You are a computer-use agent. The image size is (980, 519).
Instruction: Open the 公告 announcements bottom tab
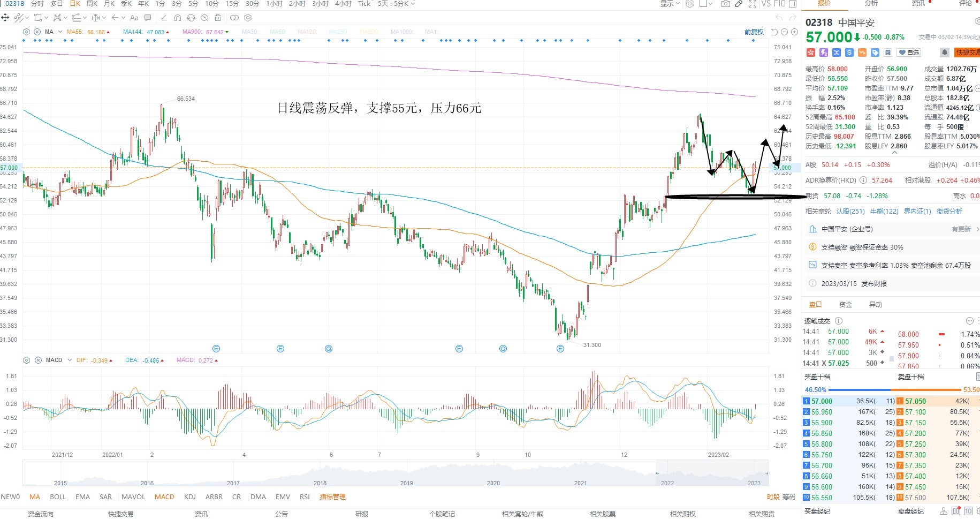click(282, 514)
